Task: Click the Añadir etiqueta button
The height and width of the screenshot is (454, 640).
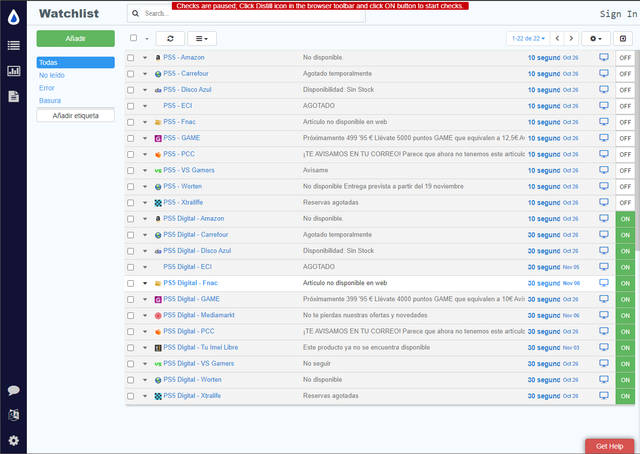Action: pyautogui.click(x=76, y=116)
